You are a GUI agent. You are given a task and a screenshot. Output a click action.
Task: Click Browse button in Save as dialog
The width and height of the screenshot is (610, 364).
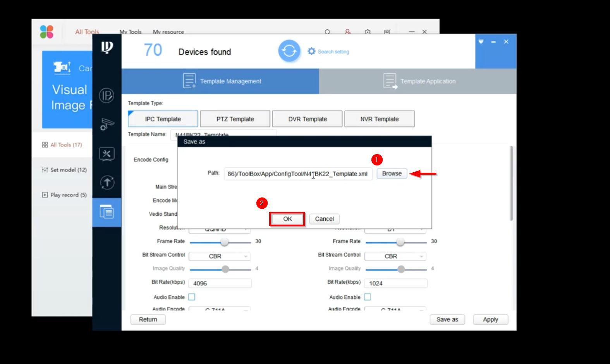(392, 173)
